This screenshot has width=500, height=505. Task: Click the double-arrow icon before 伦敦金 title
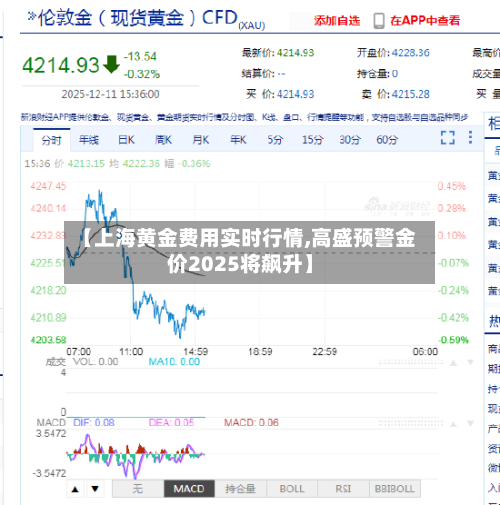click(x=32, y=16)
